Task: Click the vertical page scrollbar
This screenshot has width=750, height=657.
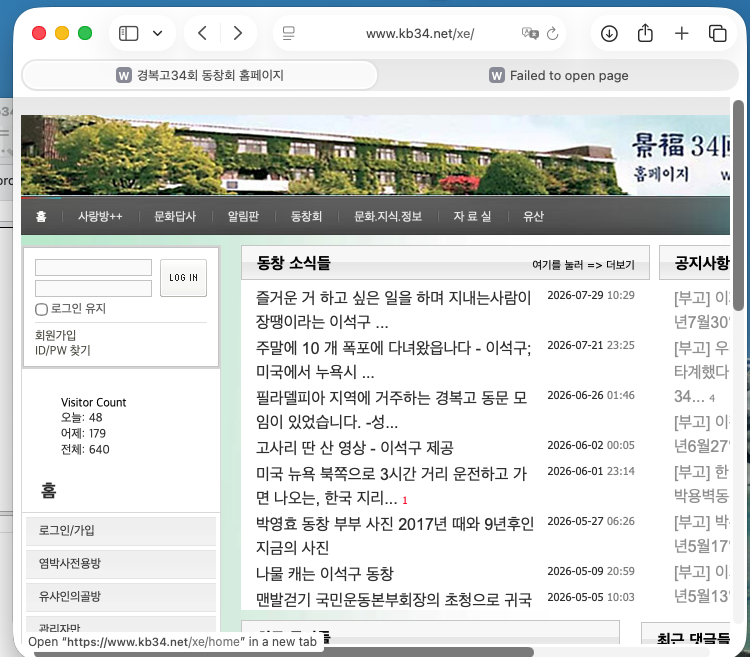Action: pyautogui.click(x=739, y=206)
